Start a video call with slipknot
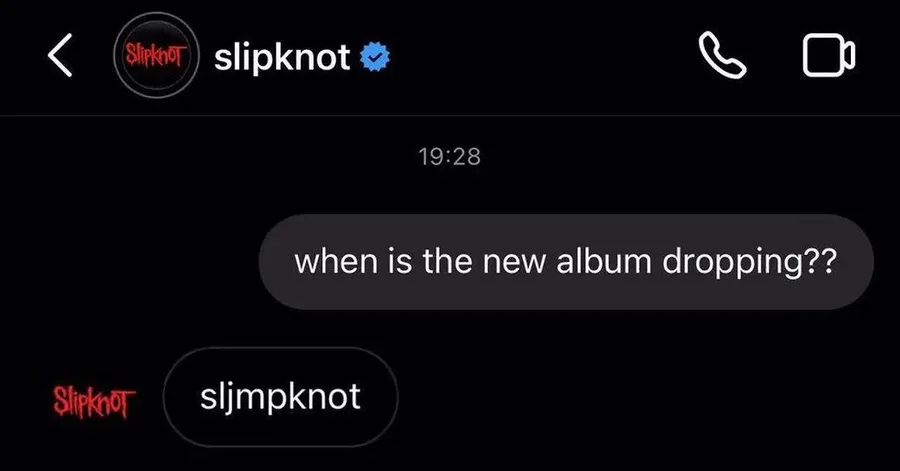This screenshot has width=900, height=471. coord(829,55)
